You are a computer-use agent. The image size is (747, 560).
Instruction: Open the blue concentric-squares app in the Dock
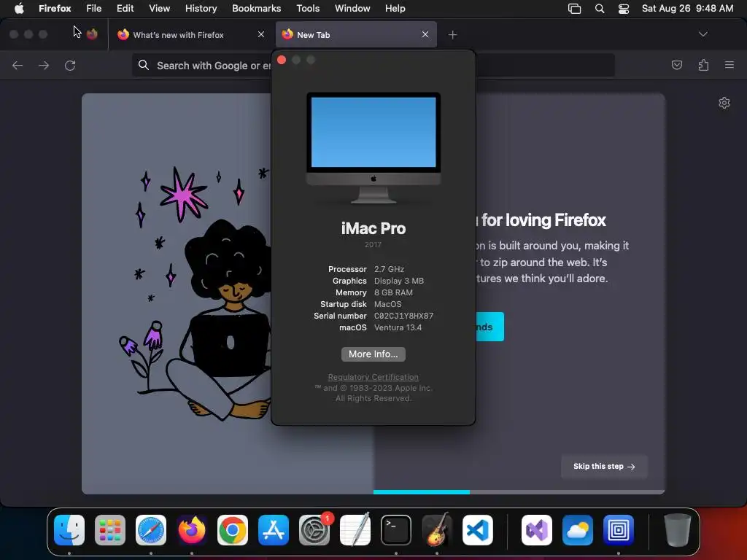pos(619,530)
